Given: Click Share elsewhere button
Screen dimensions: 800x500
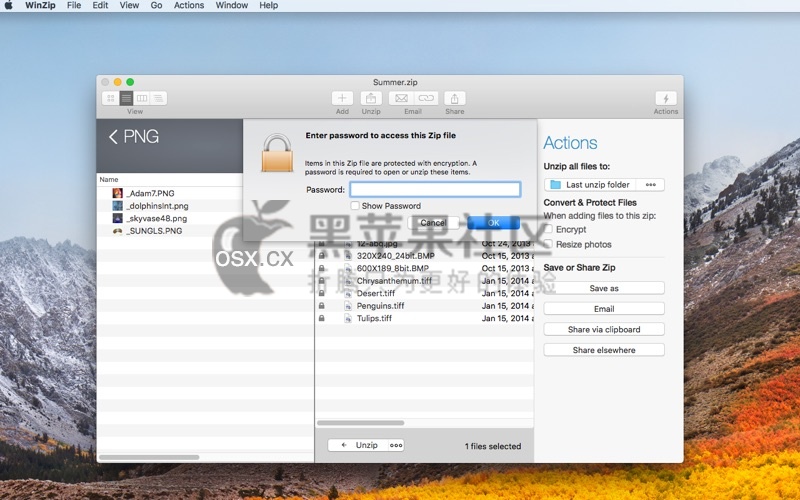Looking at the screenshot, I should (604, 350).
